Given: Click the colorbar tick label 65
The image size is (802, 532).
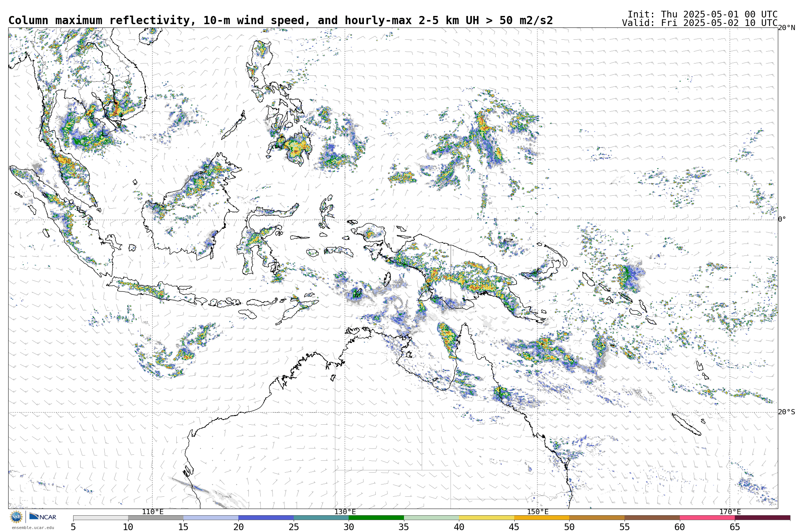Looking at the screenshot, I should tap(735, 527).
